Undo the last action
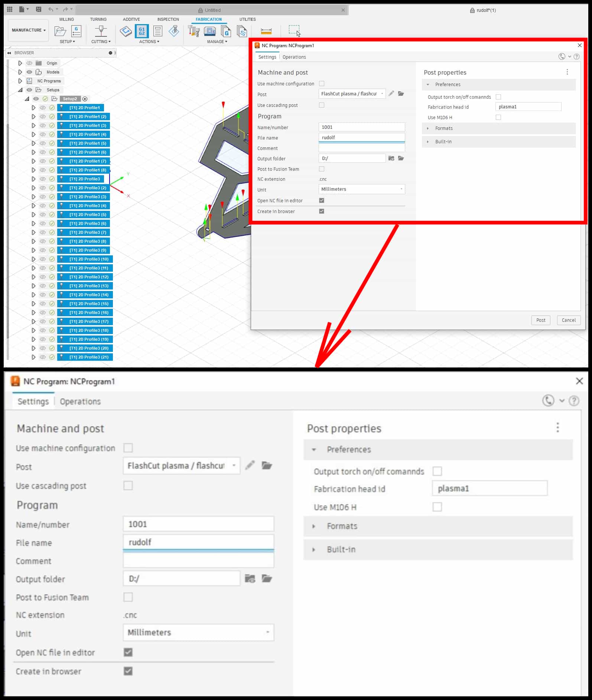The height and width of the screenshot is (700, 592). [51, 9]
